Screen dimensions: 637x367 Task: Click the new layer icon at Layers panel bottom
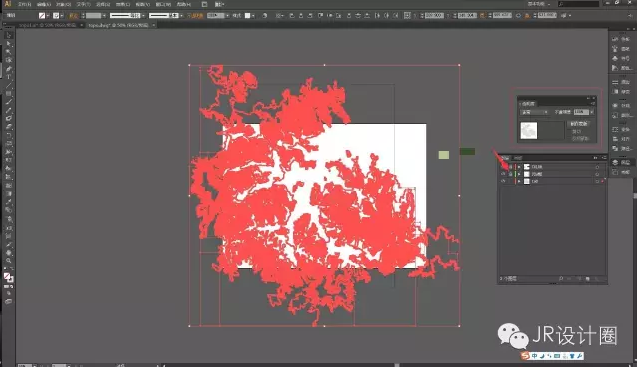pos(587,279)
